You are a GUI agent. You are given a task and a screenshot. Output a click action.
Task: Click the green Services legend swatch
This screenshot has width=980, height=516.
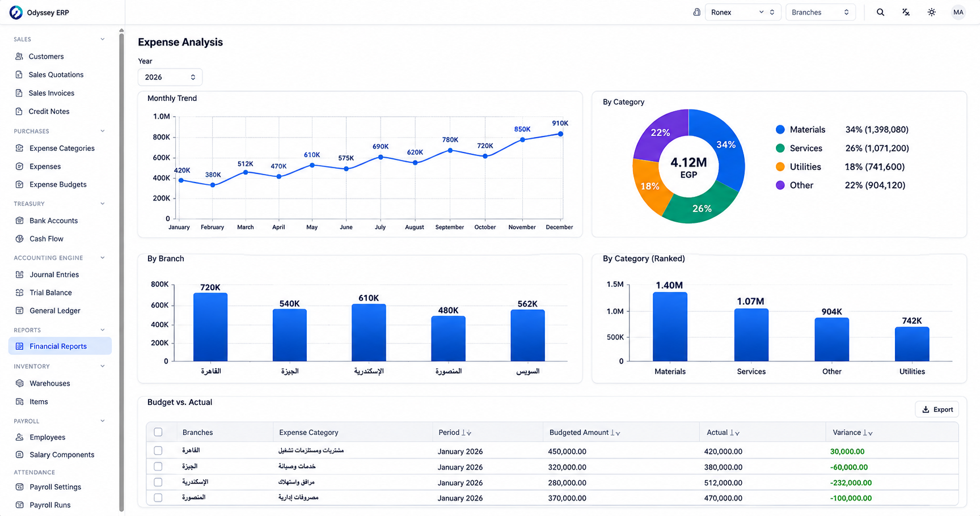(x=780, y=149)
